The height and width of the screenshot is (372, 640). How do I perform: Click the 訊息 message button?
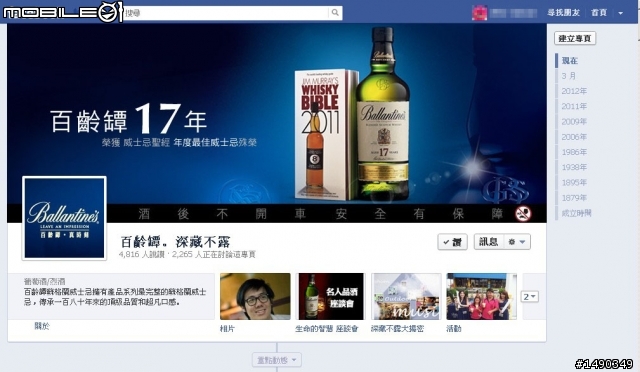coord(489,242)
